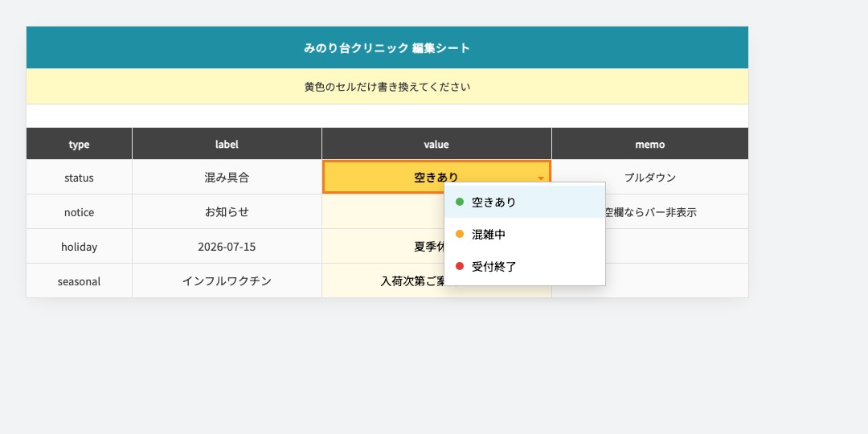
Task: Click the お知らせ label cell
Action: pos(227,212)
